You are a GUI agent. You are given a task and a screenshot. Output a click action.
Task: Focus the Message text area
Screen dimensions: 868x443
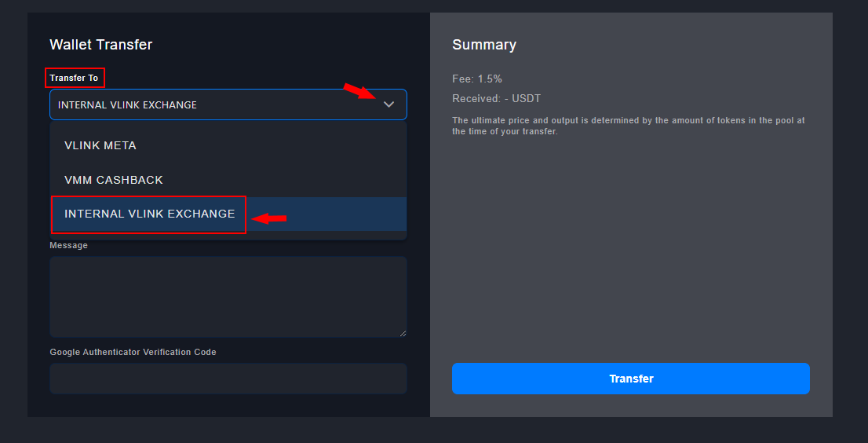[x=228, y=297]
